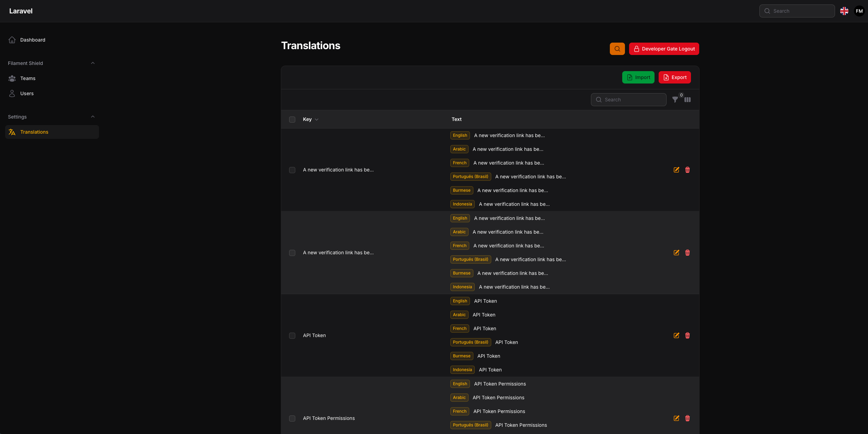Check the API Token row checkbox
This screenshot has width=868, height=434.
tap(292, 336)
